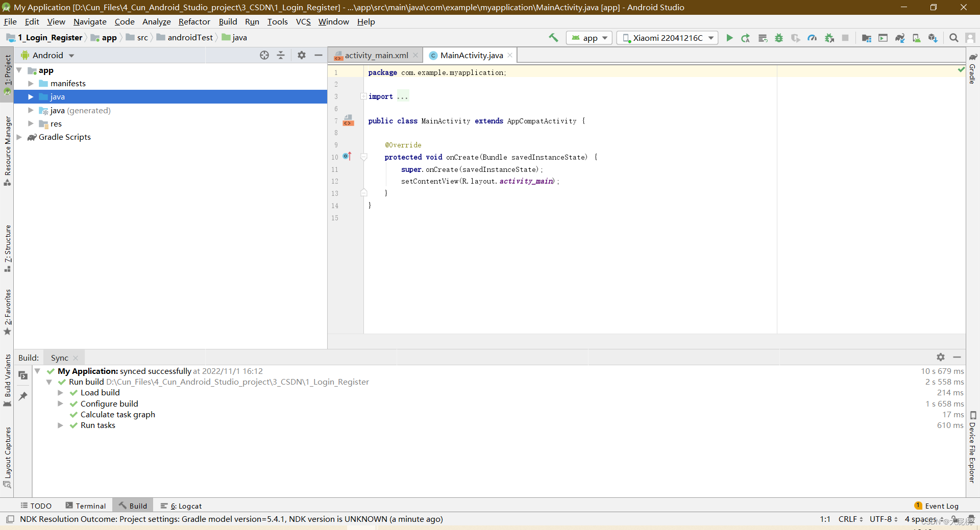980x530 pixels.
Task: Close the Sync build tab
Action: [76, 358]
